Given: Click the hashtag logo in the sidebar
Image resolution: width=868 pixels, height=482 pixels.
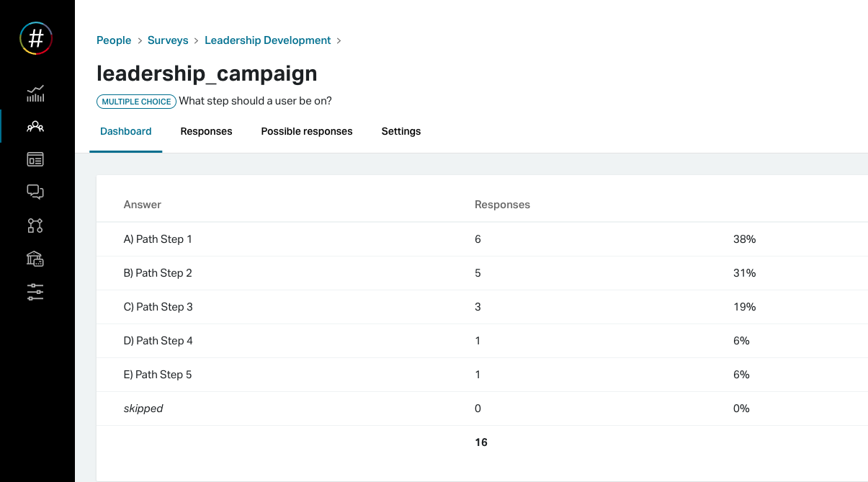Looking at the screenshot, I should (x=36, y=37).
